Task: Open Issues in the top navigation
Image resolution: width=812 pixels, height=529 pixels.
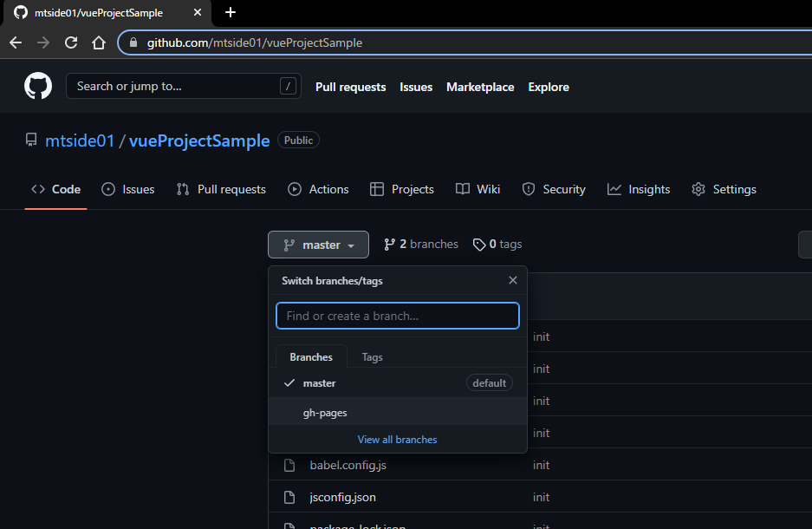Action: 416,87
